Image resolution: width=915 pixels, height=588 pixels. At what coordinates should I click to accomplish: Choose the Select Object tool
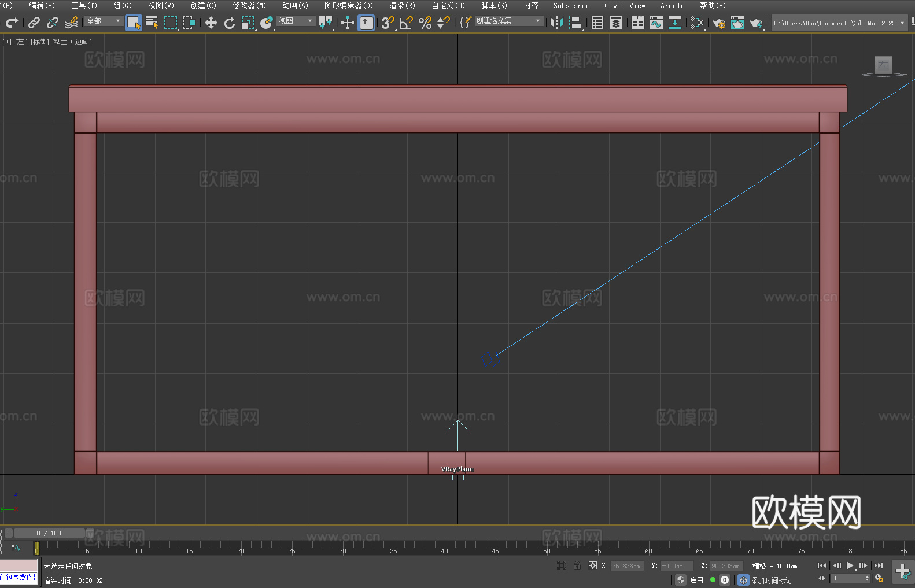134,23
